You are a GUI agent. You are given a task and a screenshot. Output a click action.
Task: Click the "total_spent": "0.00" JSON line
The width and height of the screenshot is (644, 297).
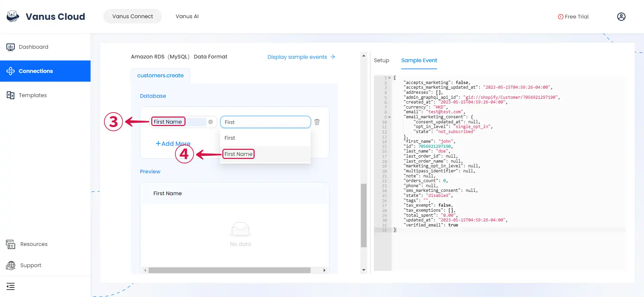coord(431,215)
